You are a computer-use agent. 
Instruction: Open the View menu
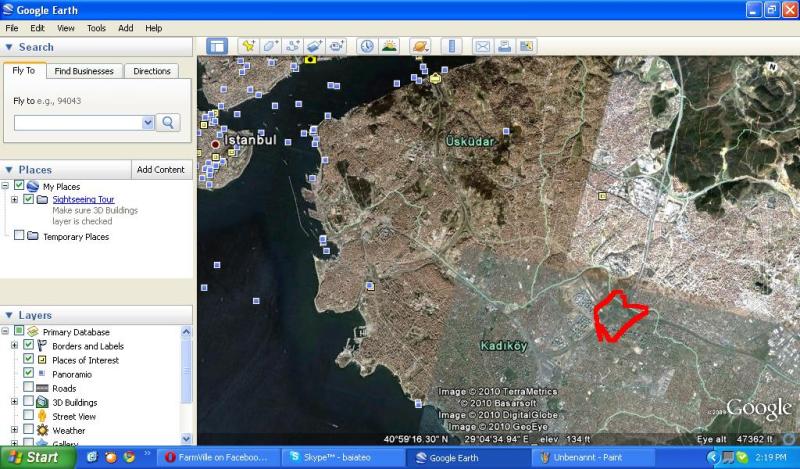coord(65,28)
